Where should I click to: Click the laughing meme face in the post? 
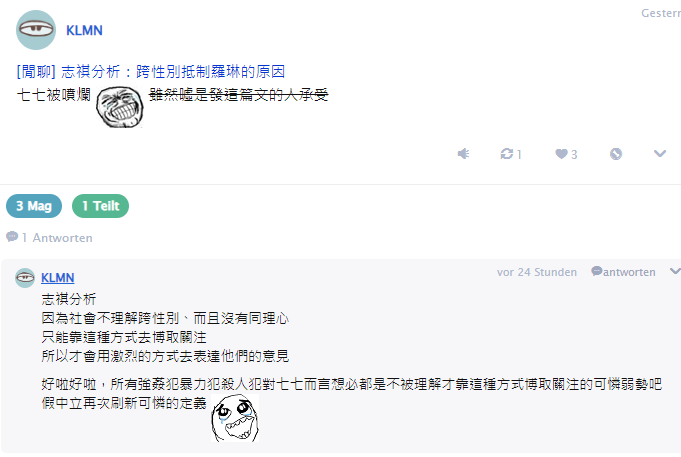[119, 106]
